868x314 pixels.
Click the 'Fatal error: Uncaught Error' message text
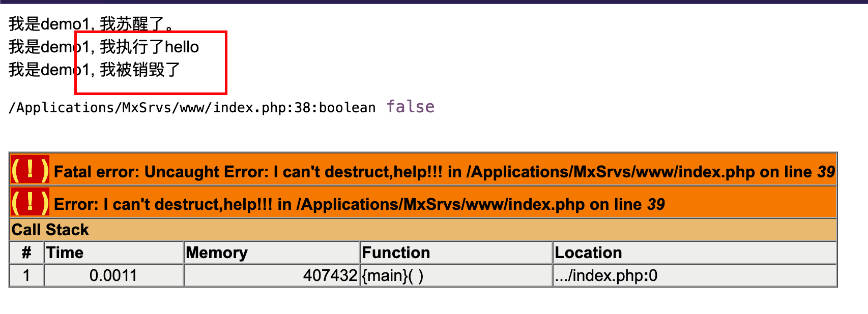coord(444,172)
